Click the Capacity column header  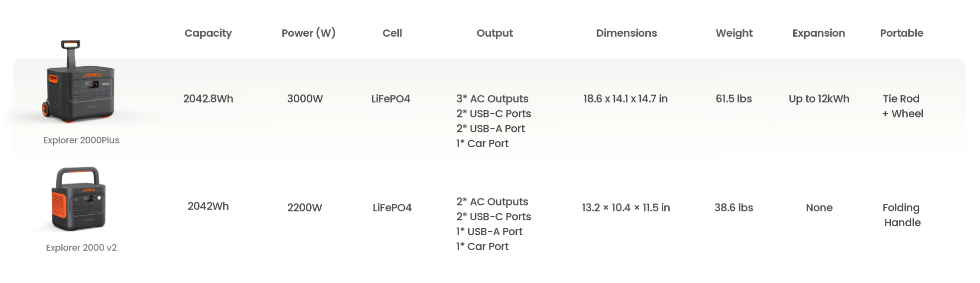[208, 33]
